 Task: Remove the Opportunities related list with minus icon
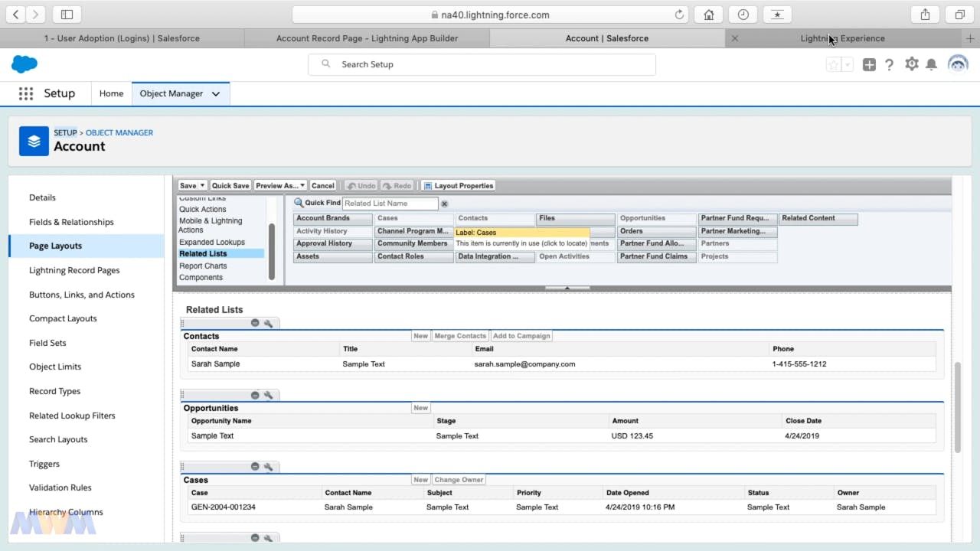pos(255,396)
